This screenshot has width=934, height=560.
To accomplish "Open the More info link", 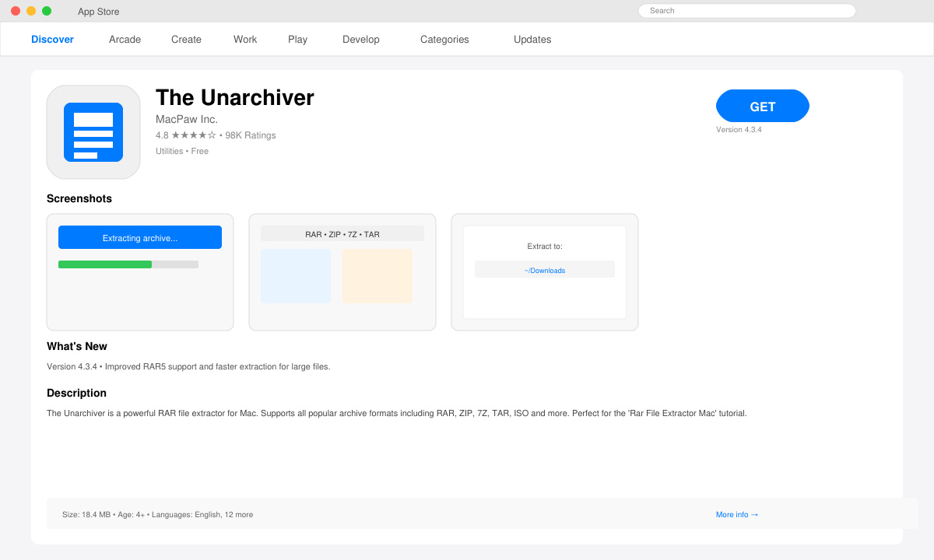I will click(x=737, y=515).
